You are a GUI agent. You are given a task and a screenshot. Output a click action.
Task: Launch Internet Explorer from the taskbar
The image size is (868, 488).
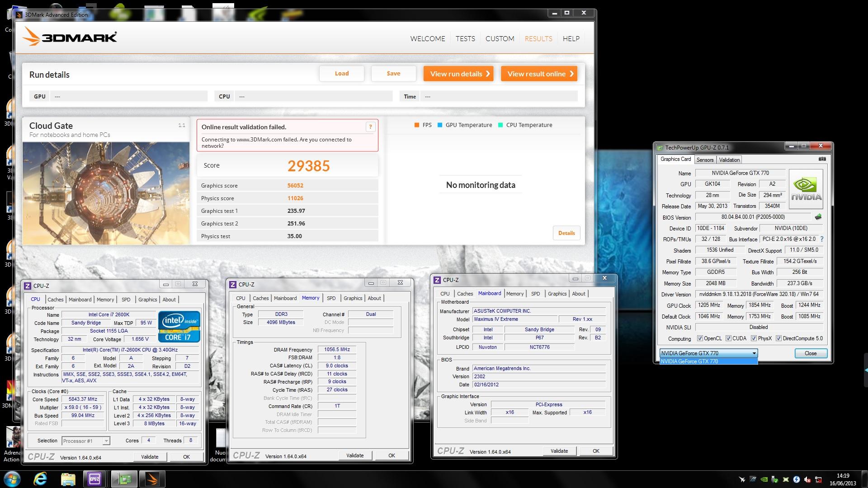click(x=40, y=479)
